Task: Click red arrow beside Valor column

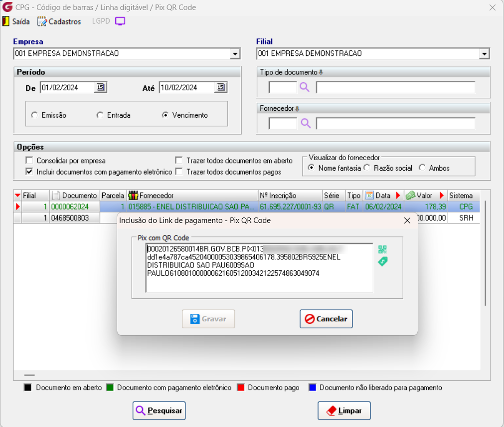Action: coord(442,195)
